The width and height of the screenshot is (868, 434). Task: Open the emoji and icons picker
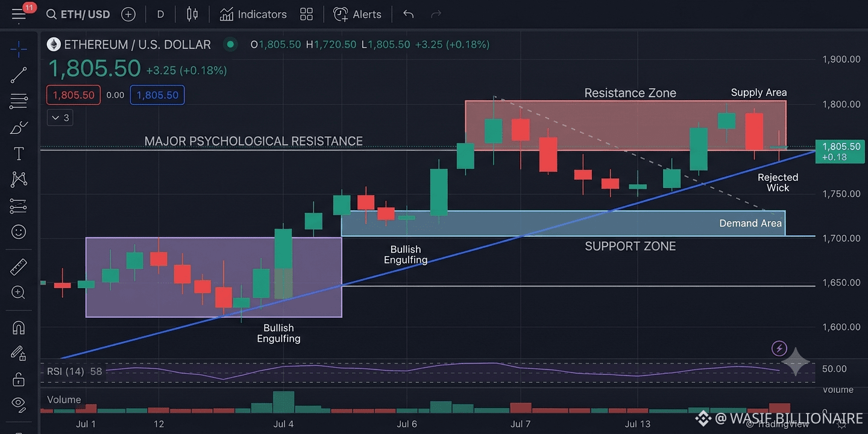point(19,231)
